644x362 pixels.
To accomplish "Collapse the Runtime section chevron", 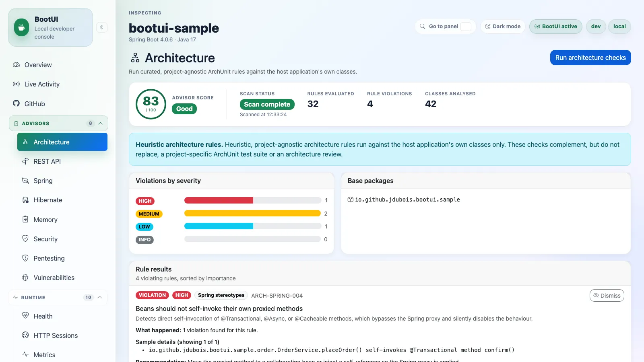I will coord(100,297).
